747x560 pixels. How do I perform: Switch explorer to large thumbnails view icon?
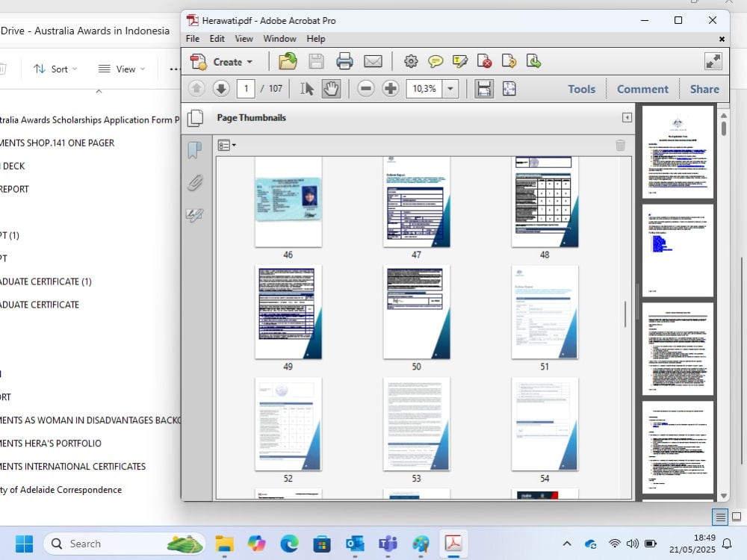tap(737, 517)
